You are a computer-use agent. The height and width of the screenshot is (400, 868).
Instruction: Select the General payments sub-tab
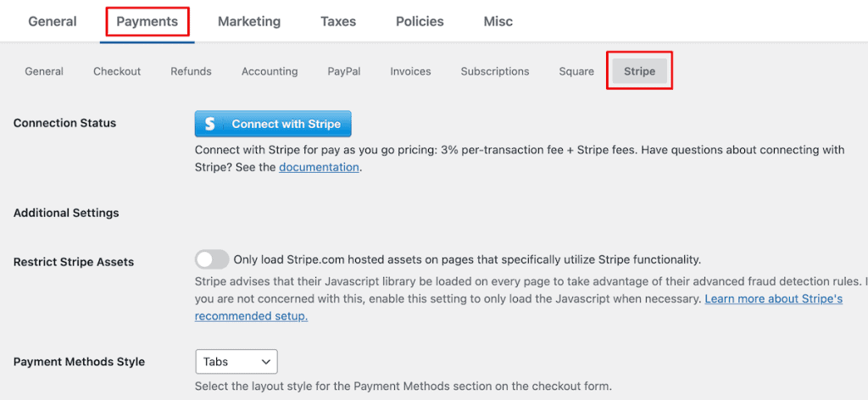click(x=44, y=71)
